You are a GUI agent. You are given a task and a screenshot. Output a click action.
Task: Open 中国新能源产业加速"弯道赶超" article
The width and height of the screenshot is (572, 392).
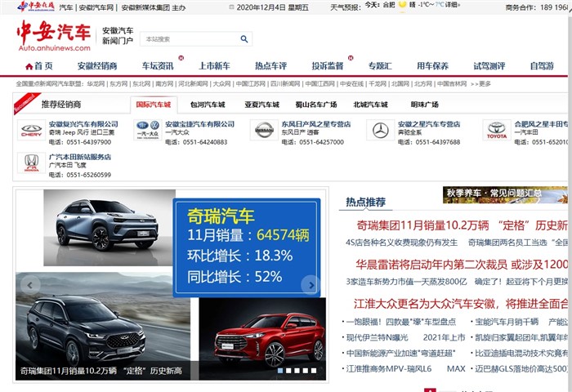[400, 354]
